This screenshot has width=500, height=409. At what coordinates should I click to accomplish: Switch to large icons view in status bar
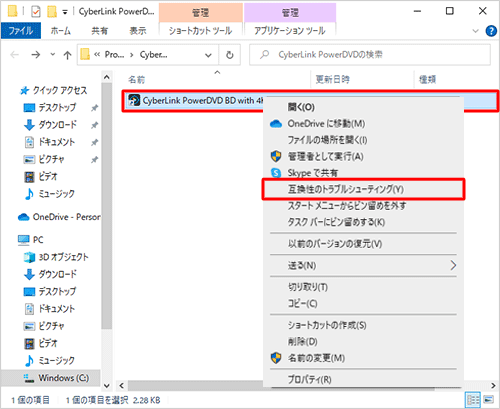[x=489, y=399]
